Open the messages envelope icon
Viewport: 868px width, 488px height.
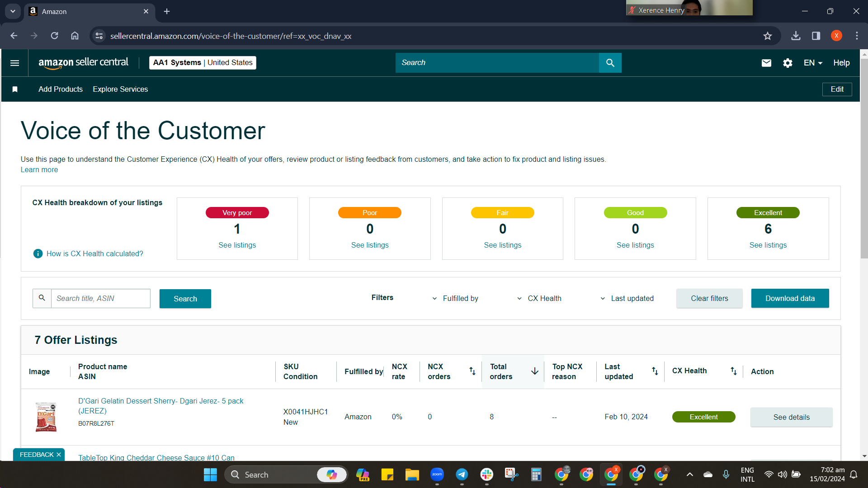click(x=766, y=63)
